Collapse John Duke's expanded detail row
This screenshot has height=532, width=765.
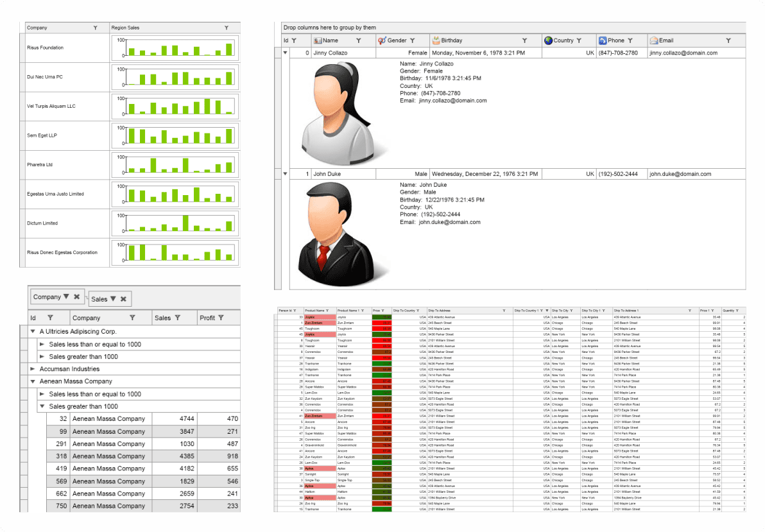284,173
